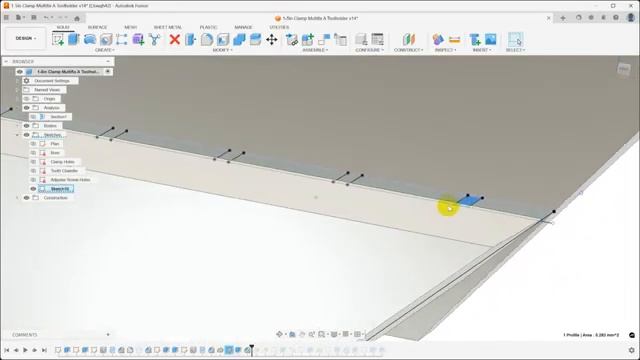This screenshot has height=360, width=640.
Task: Toggle the Sketches folder visibility eye
Action: coord(27,135)
